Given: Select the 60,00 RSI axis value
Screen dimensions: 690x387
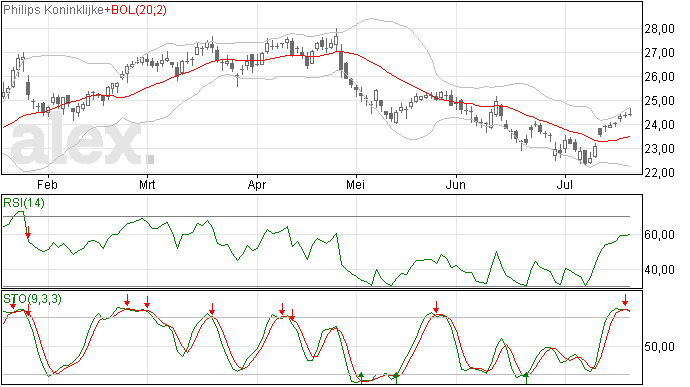Looking at the screenshot, I should pyautogui.click(x=659, y=235).
